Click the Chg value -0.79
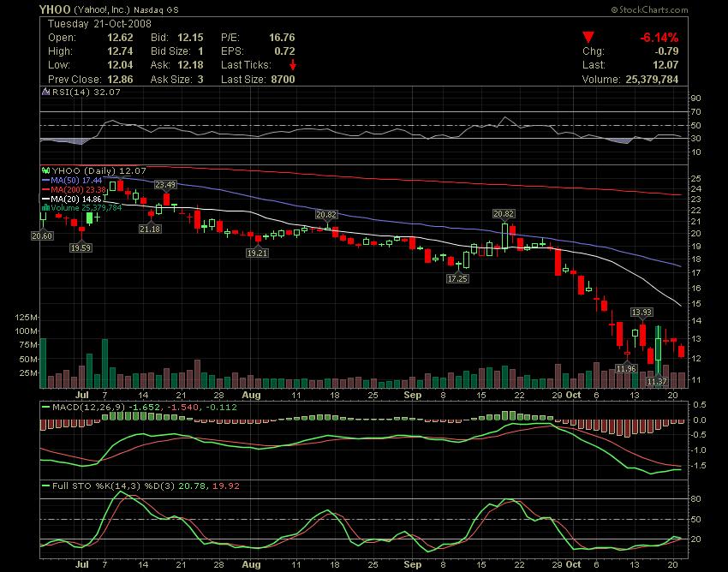728x572 pixels. coord(665,51)
